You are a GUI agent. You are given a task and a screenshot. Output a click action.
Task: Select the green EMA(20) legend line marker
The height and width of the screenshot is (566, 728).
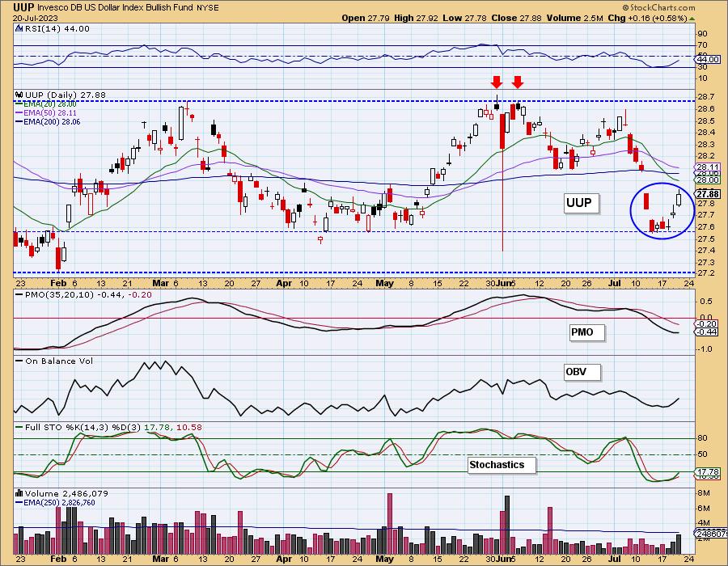pyautogui.click(x=19, y=104)
